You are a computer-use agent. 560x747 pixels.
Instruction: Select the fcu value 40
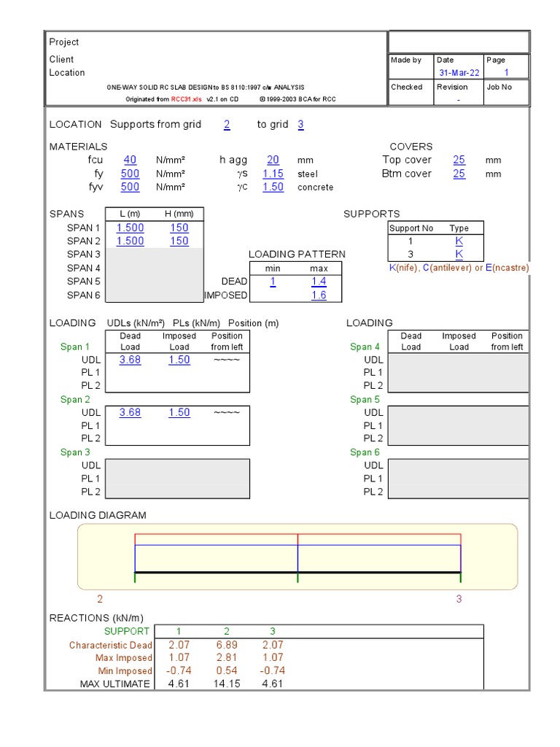[130, 160]
